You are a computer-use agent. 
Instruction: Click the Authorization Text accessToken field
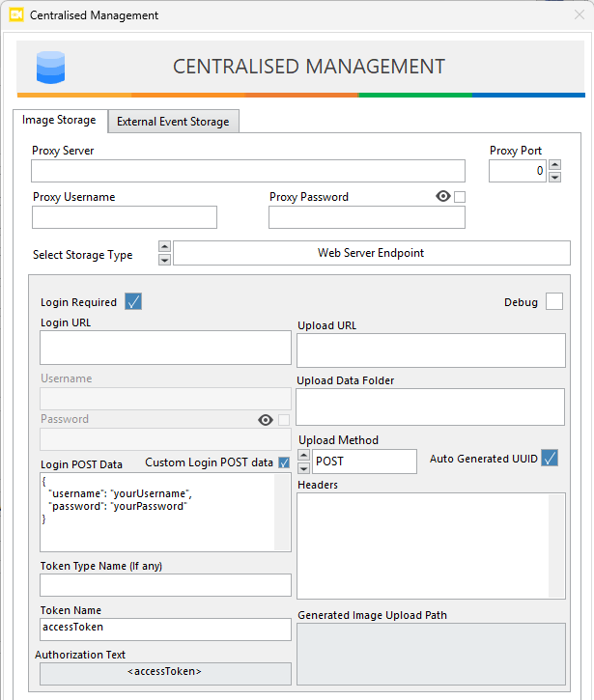coord(165,673)
